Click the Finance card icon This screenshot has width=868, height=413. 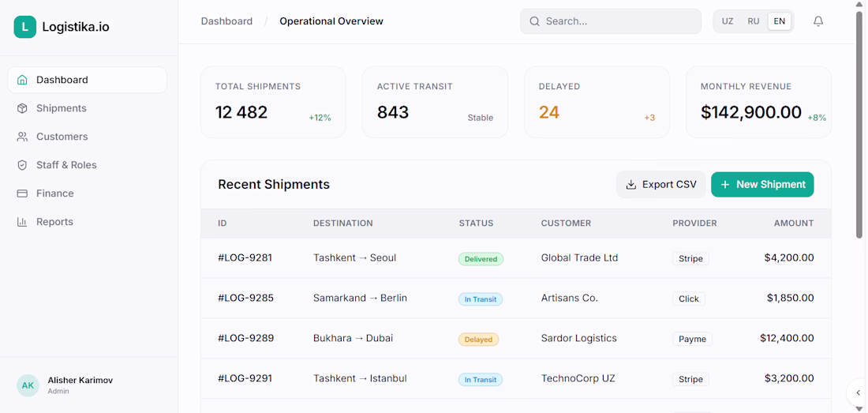(x=22, y=193)
